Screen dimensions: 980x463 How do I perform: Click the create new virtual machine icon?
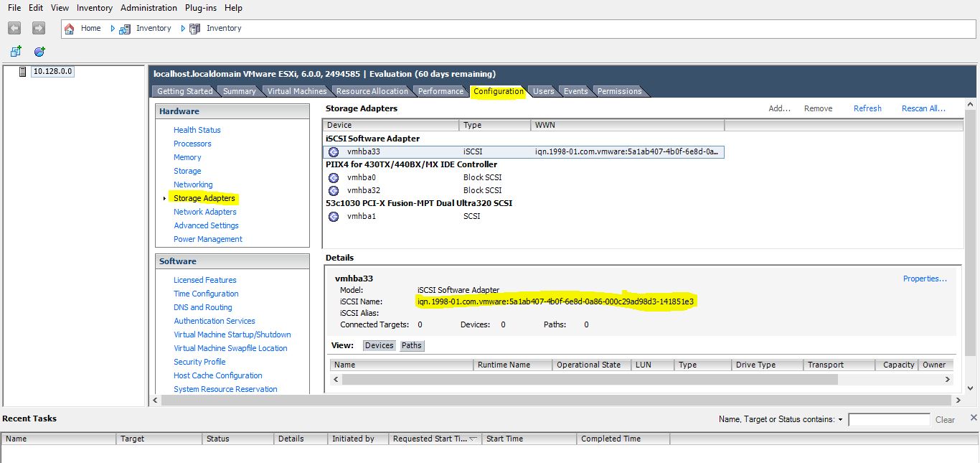click(15, 51)
